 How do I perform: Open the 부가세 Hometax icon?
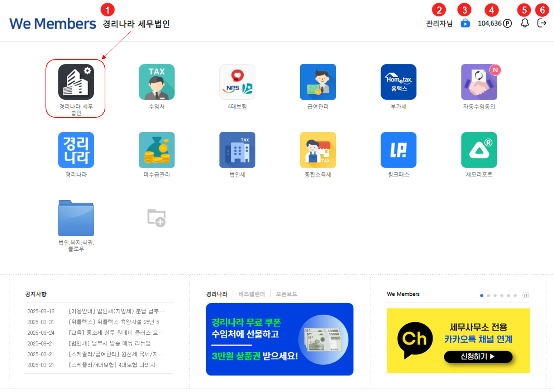tap(398, 82)
